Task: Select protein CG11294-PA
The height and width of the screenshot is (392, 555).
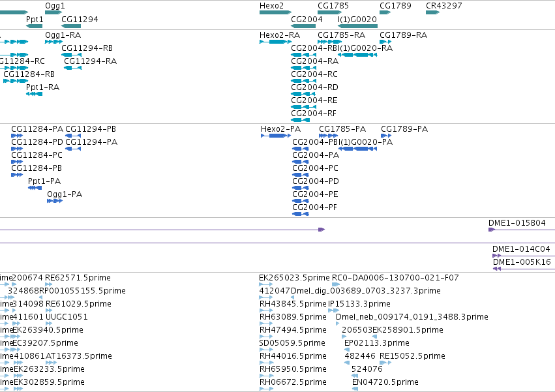Action: click(x=73, y=149)
